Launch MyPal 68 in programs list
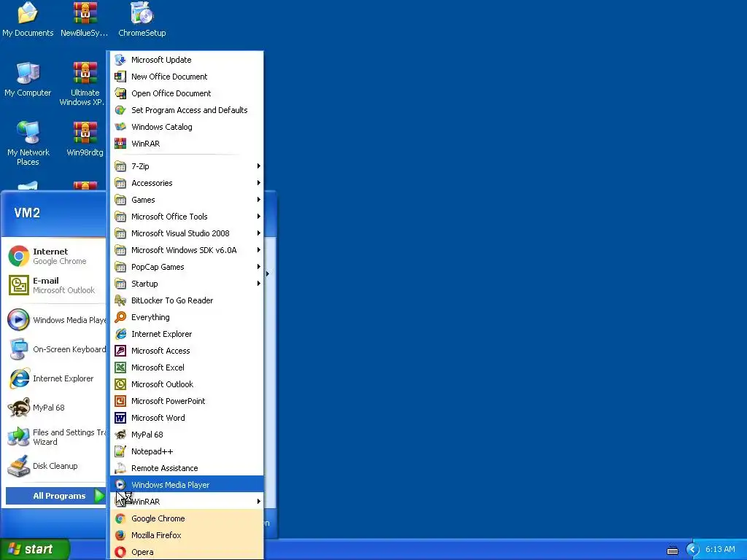The width and height of the screenshot is (747, 560). (x=187, y=435)
